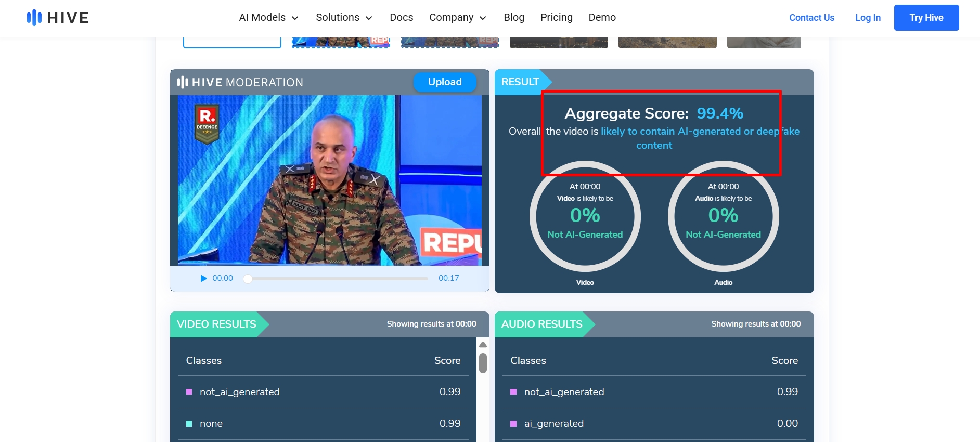Open the Blog page
The height and width of the screenshot is (442, 980).
tap(514, 18)
